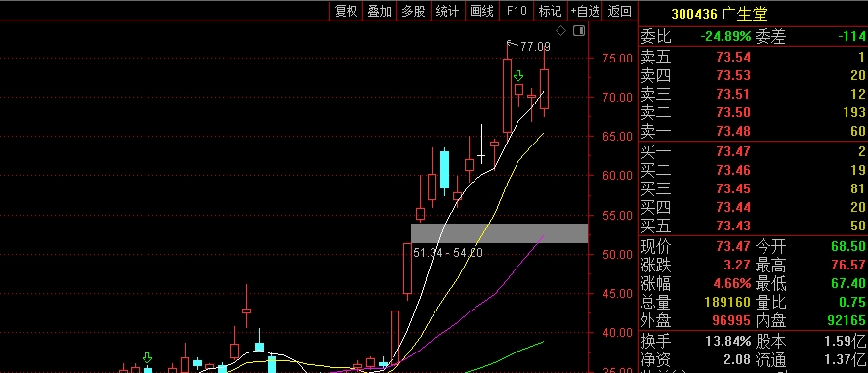Select the gray 51.34 - 54.00 gap zone

point(499,233)
